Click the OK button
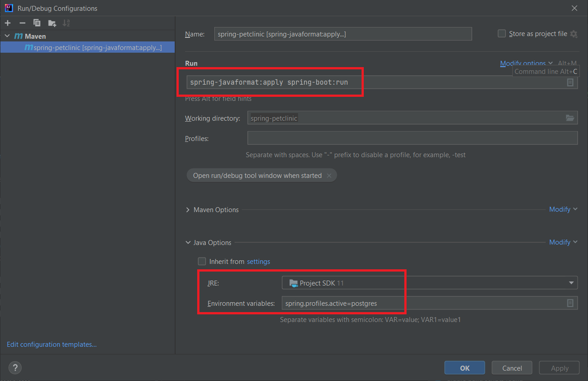Screen dimensions: 588x381 pos(465,368)
